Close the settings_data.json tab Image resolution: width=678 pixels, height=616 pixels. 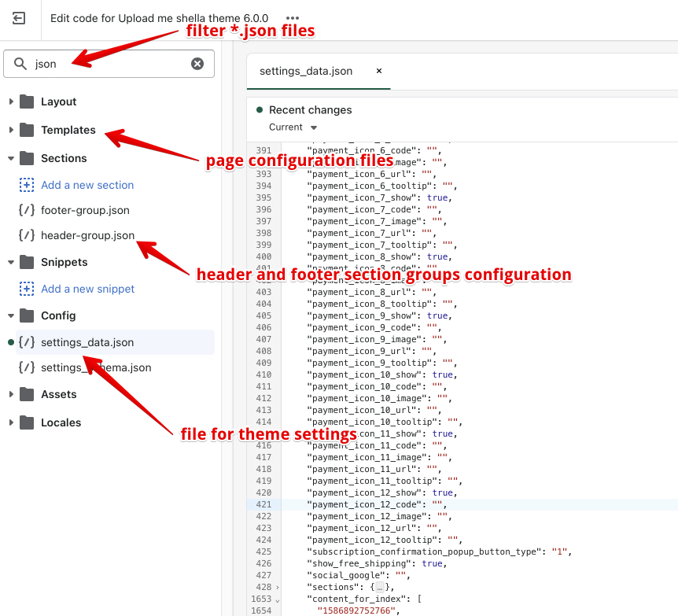coord(379,71)
